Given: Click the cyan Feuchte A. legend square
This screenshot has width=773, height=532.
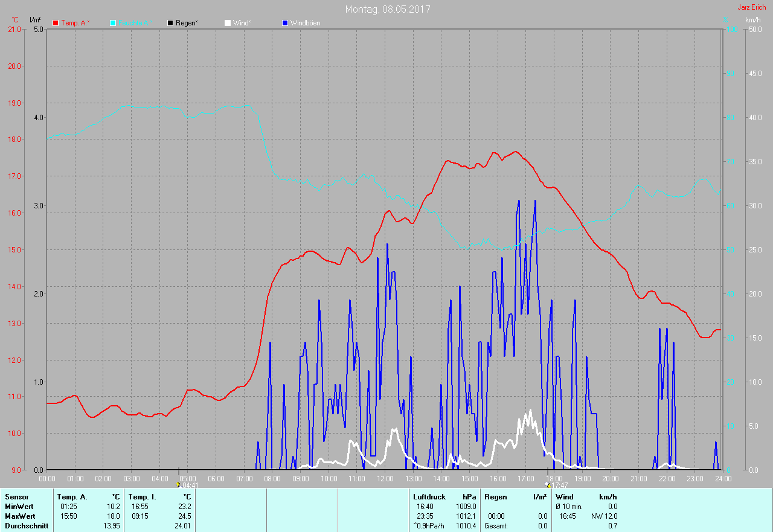Looking at the screenshot, I should click(x=113, y=23).
